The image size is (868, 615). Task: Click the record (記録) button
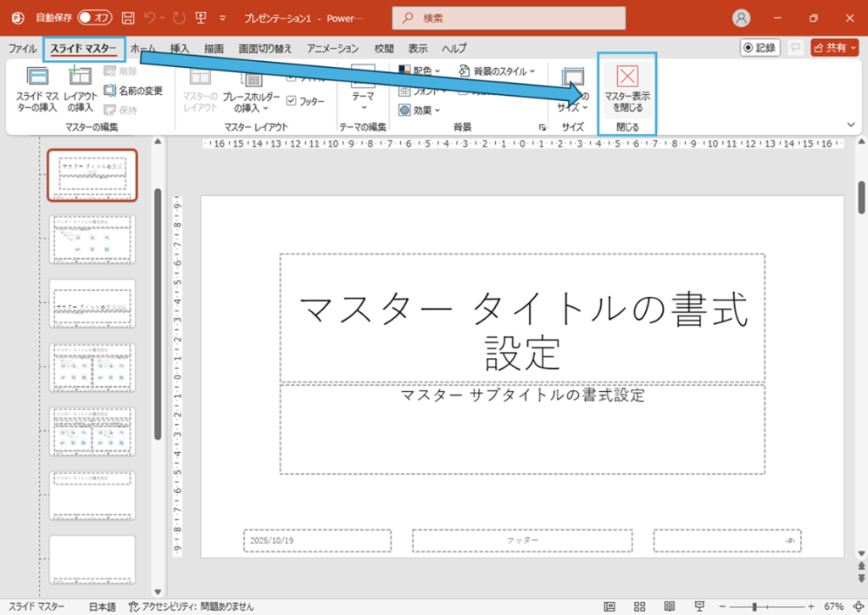[760, 48]
